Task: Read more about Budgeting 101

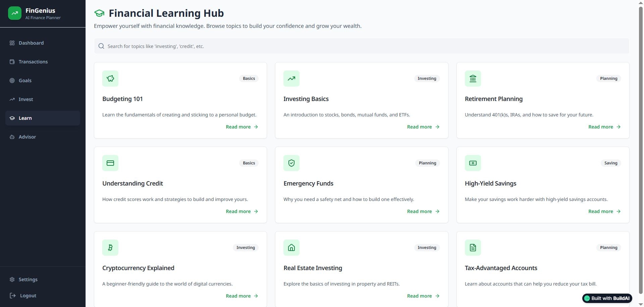Action: (242, 127)
